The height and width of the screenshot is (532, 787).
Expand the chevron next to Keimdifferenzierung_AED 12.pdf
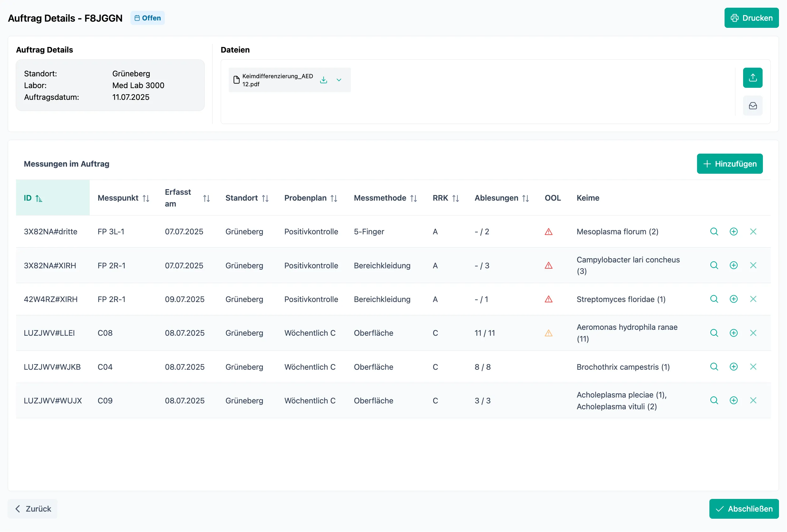tap(339, 80)
